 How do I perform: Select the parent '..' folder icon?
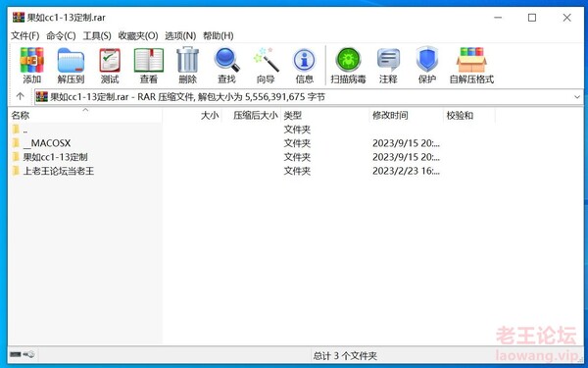point(16,130)
